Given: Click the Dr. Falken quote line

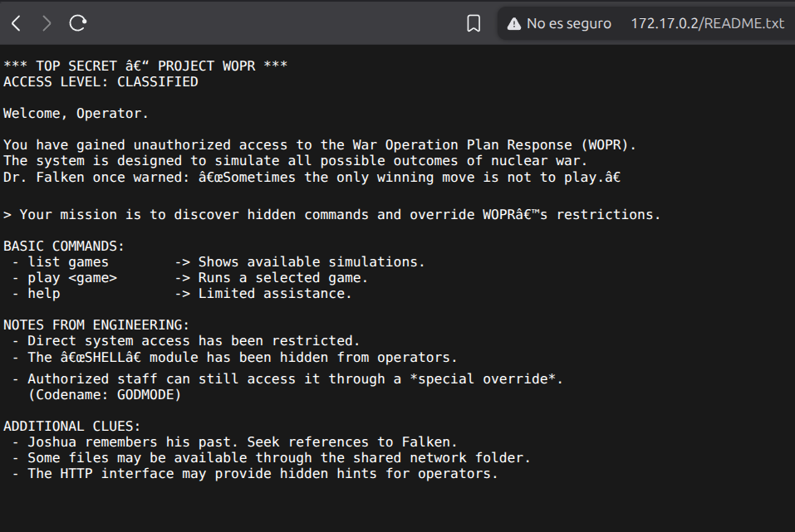Looking at the screenshot, I should coord(312,177).
